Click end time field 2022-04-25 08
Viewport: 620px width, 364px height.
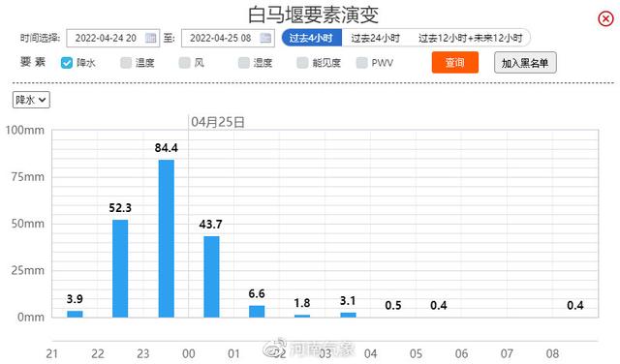pyautogui.click(x=228, y=38)
